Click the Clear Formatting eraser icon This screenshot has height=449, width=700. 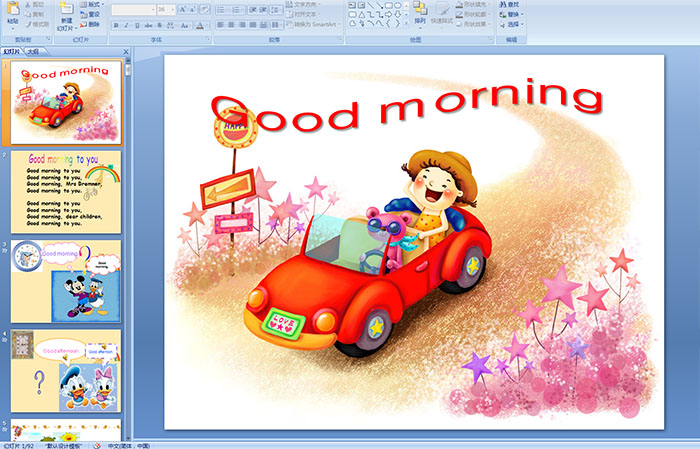pos(204,9)
